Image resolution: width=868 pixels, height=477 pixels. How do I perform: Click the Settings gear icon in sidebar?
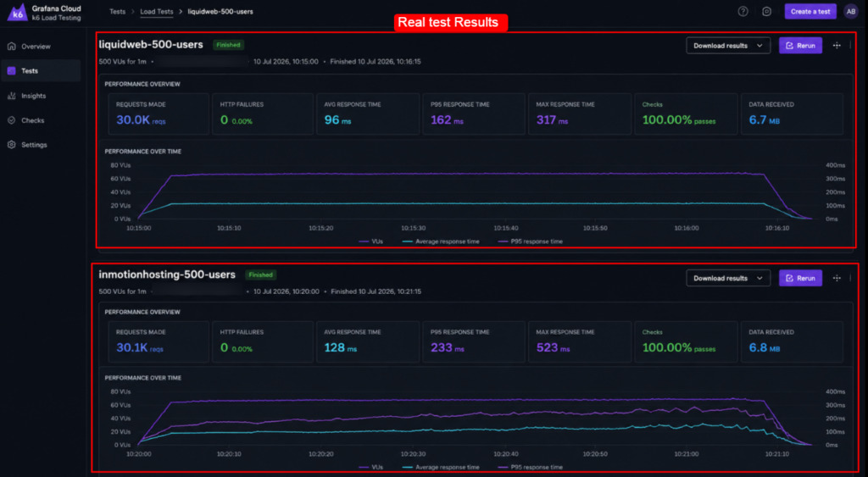pyautogui.click(x=11, y=144)
